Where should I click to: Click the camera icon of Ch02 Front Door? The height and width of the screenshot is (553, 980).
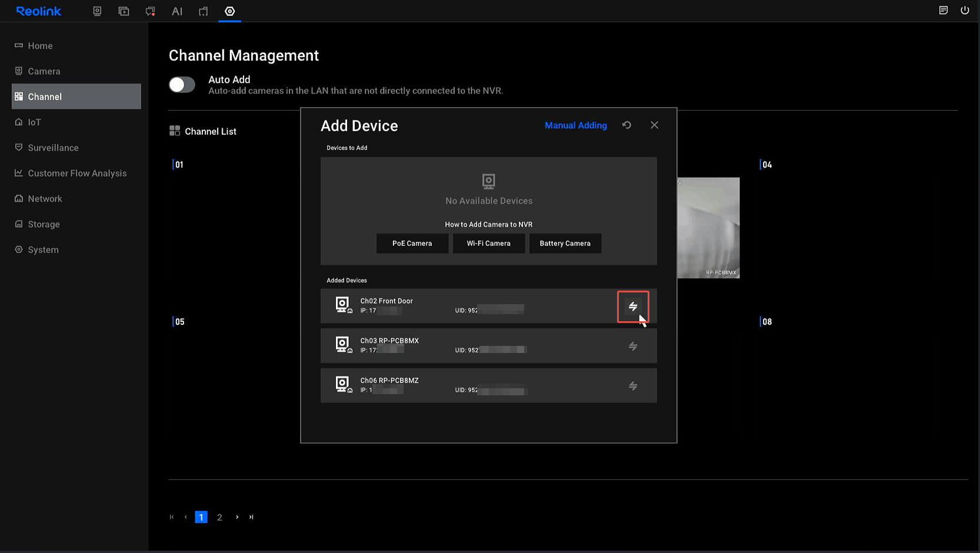click(x=344, y=305)
